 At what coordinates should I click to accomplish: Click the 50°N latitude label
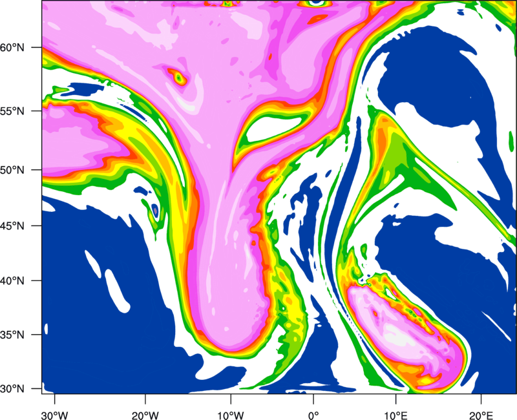coord(12,171)
